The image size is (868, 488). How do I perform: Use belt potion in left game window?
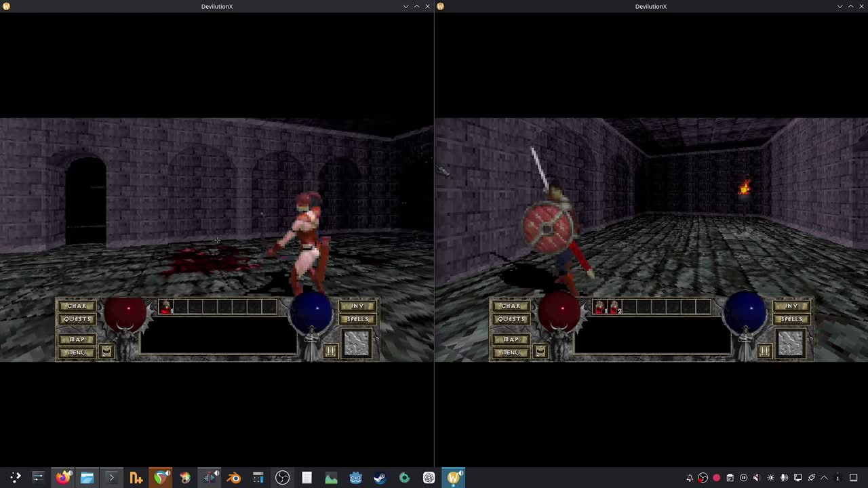166,307
